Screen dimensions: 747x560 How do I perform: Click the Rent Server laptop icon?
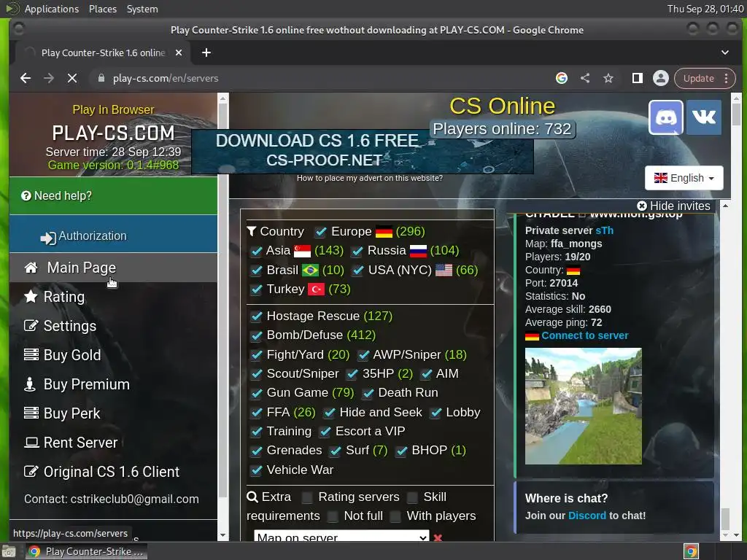click(31, 443)
